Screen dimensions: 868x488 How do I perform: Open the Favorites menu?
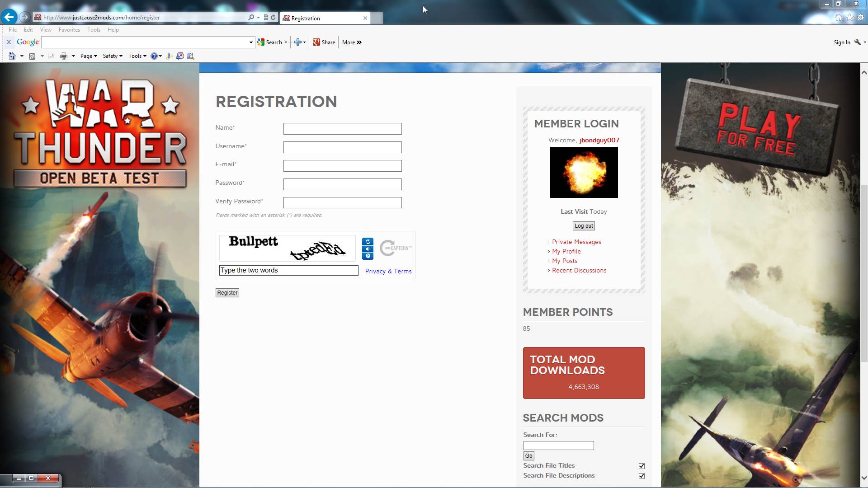pyautogui.click(x=69, y=30)
